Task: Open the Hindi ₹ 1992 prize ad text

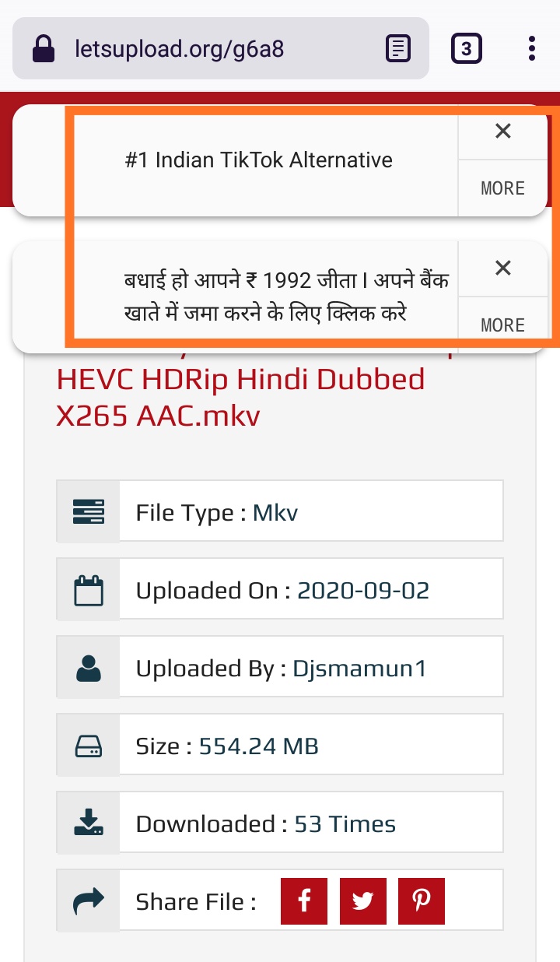Action: (x=286, y=297)
